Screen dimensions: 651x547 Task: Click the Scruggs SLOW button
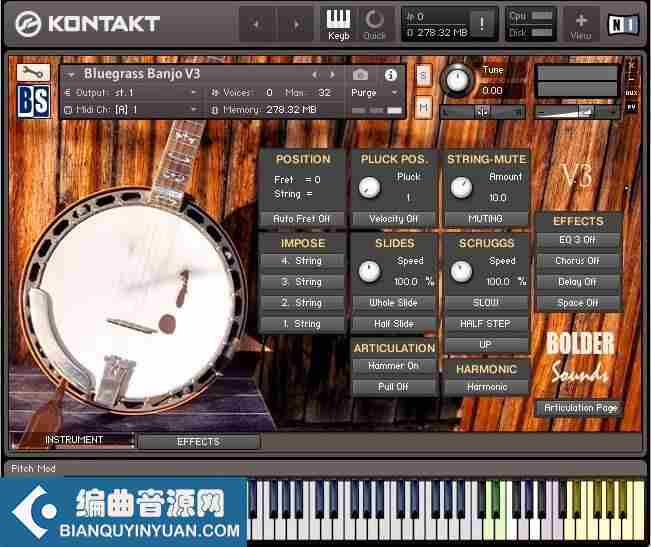pos(486,303)
